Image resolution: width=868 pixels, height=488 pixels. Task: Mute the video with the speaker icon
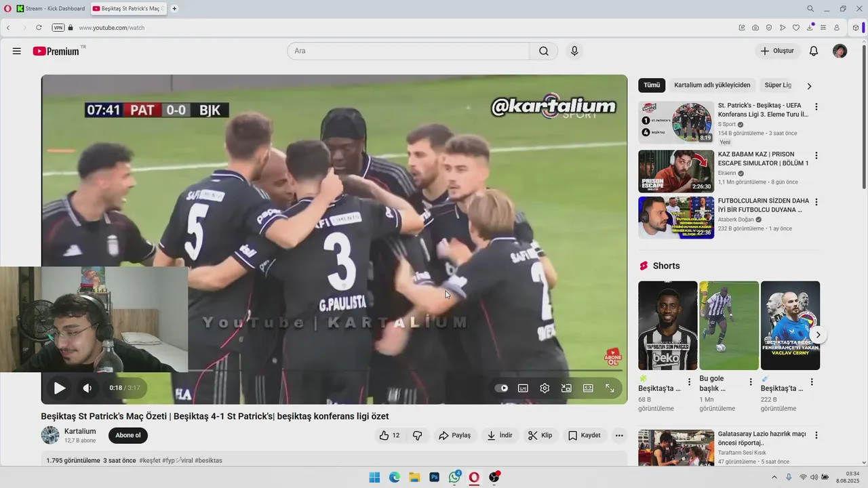coord(87,388)
